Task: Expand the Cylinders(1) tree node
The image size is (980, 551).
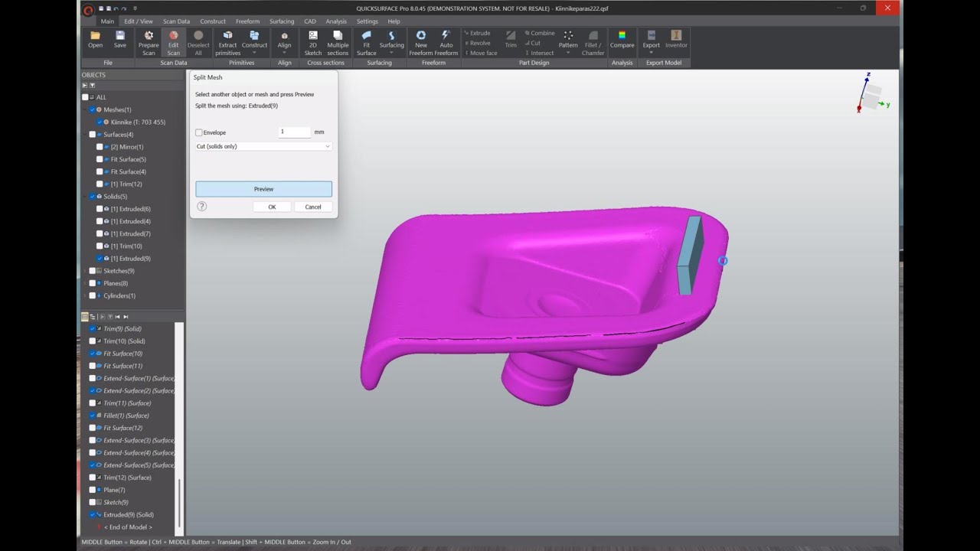Action: click(86, 296)
